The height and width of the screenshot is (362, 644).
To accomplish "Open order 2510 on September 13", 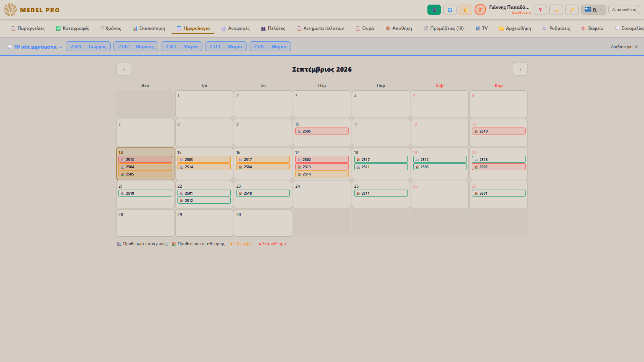I will click(x=499, y=131).
